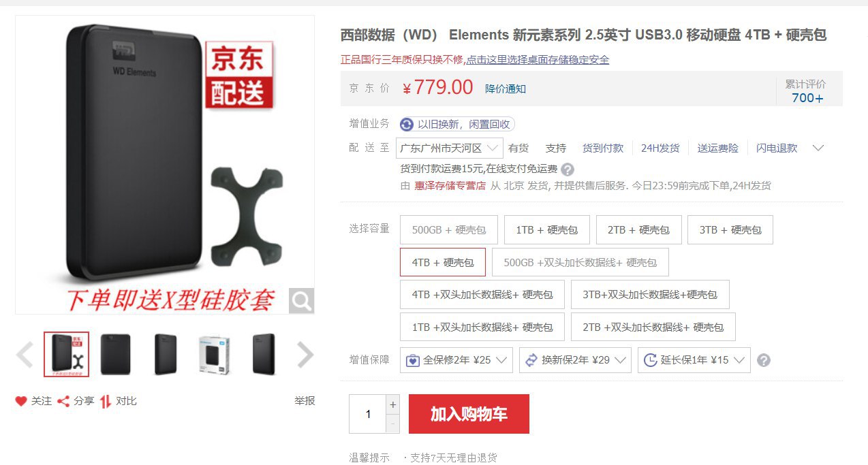Show previous thumbnails with left arrow
Viewport: 868px width, 465px height.
(25, 355)
